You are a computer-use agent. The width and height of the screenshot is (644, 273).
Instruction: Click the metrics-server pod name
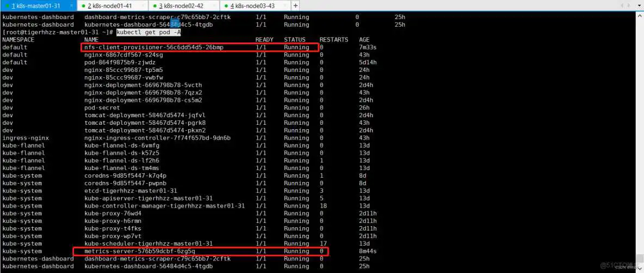pos(140,251)
